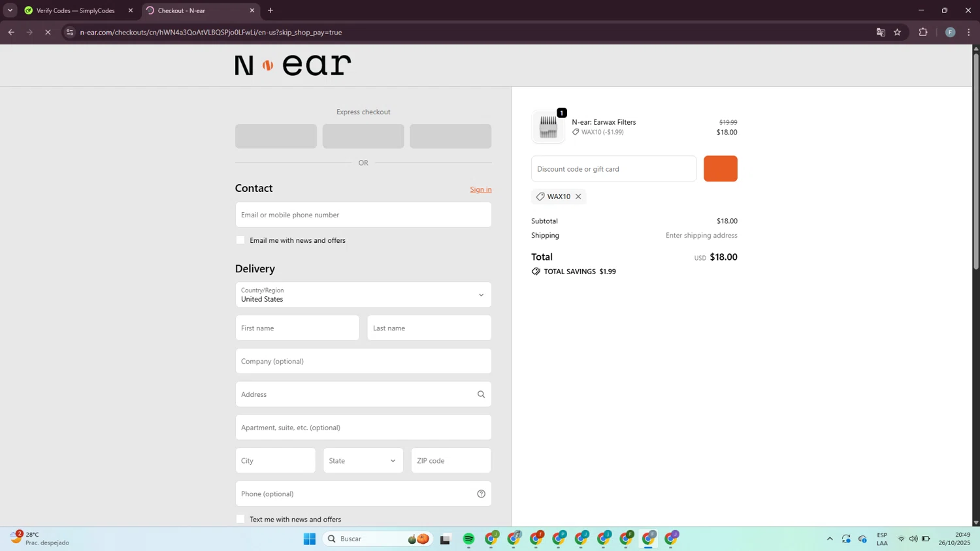Click the Enter shipping address text

(702, 235)
